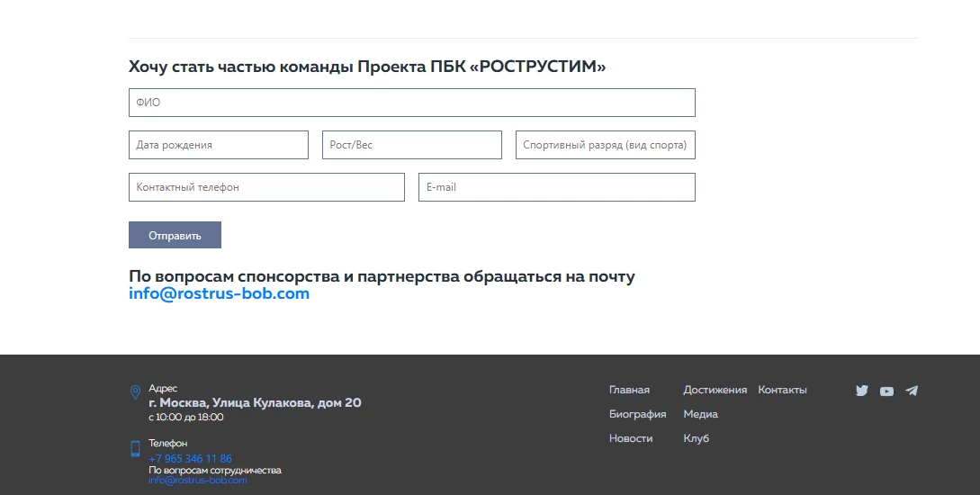Open footer email link under По вопросам сотрудничества
The width and height of the screenshot is (980, 495).
point(197,480)
